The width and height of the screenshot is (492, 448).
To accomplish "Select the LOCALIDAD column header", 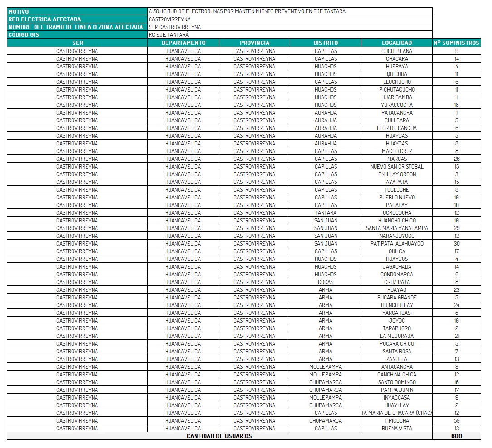I will [x=397, y=43].
